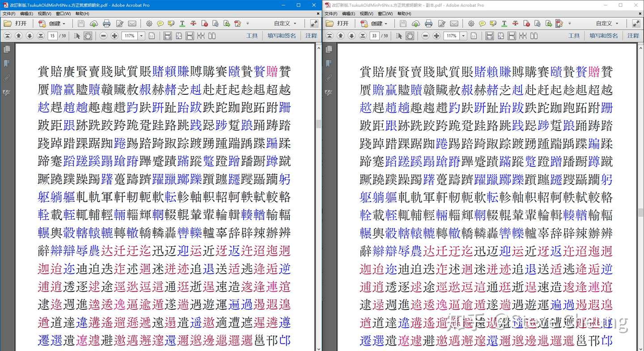Open 编辑(E) menu in left window
This screenshot has height=351, width=644.
point(26,14)
